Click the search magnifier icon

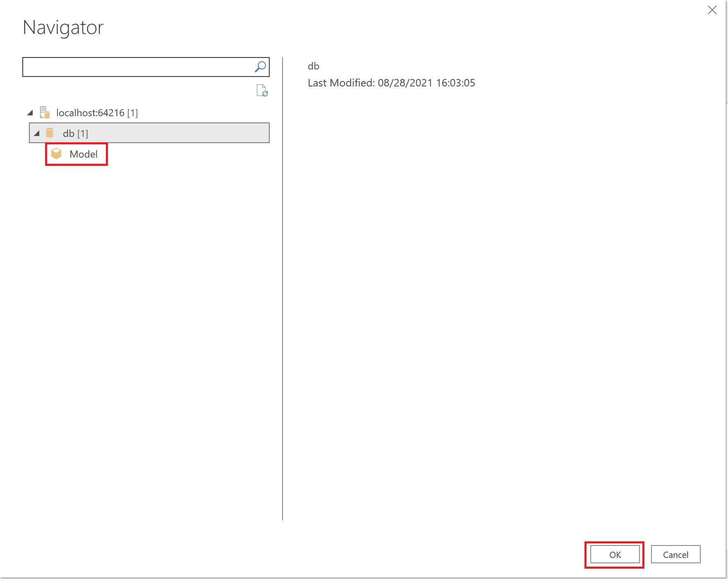260,66
